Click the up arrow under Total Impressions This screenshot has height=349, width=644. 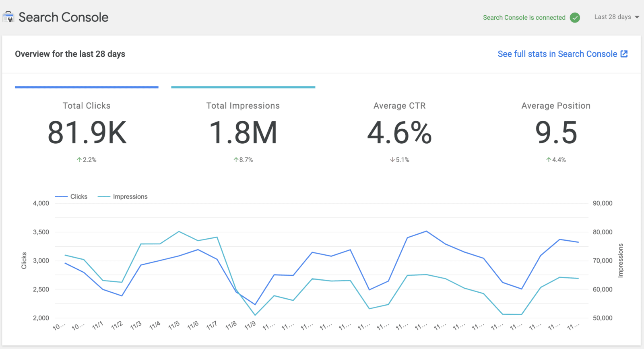point(236,160)
